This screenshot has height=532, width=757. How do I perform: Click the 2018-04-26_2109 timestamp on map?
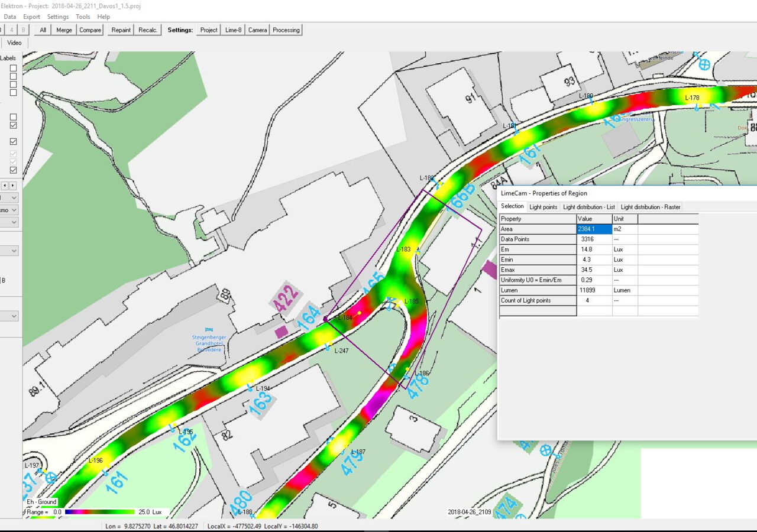point(471,512)
